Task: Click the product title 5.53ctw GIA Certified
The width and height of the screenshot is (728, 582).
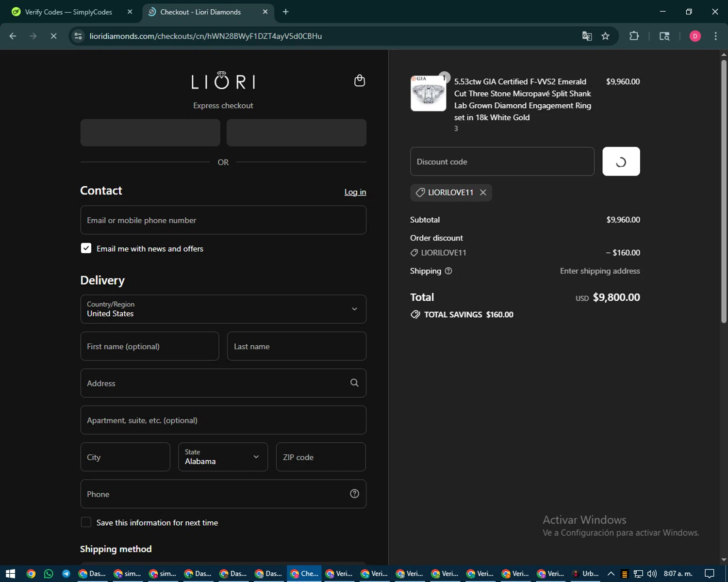Action: tap(523, 99)
